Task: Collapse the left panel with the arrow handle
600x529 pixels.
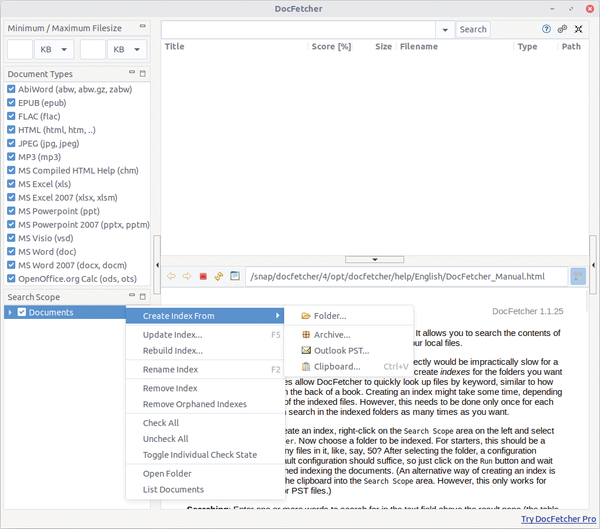Action: 158,264
